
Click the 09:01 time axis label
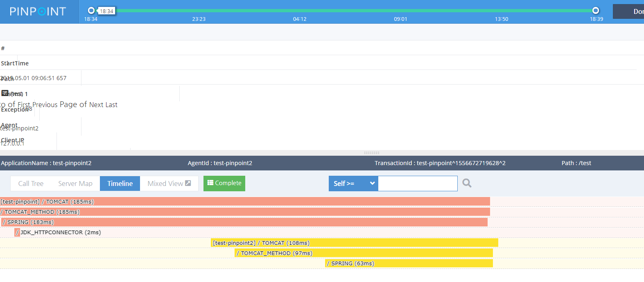(400, 19)
